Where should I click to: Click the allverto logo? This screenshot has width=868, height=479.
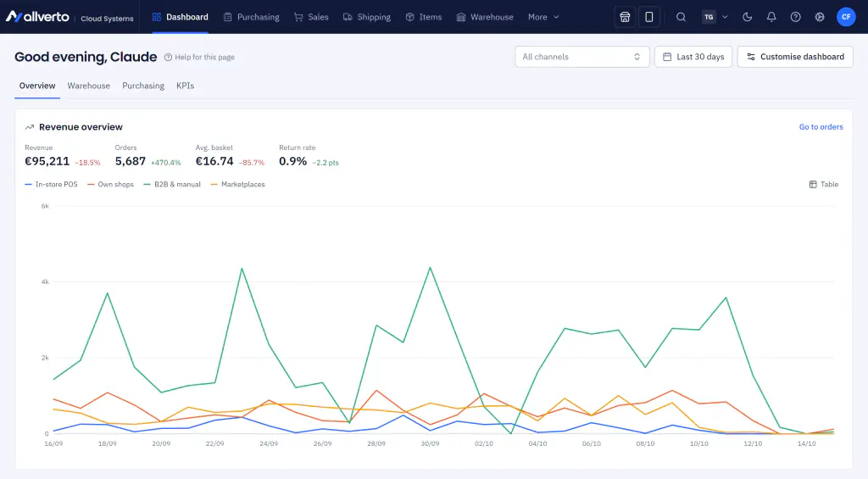(37, 17)
